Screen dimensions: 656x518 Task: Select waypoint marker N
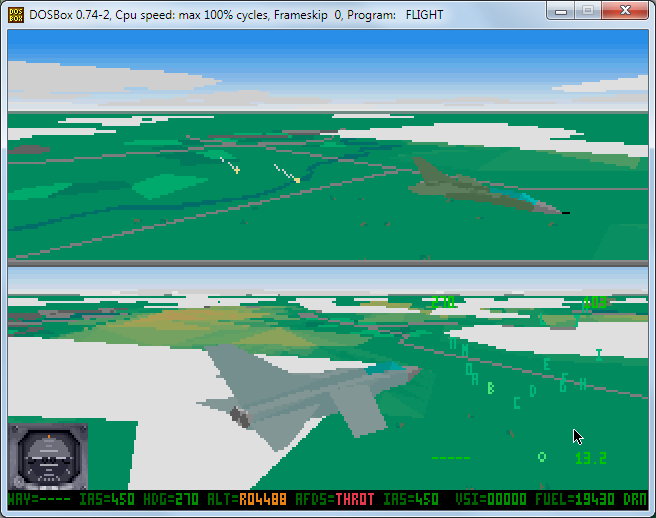click(453, 344)
